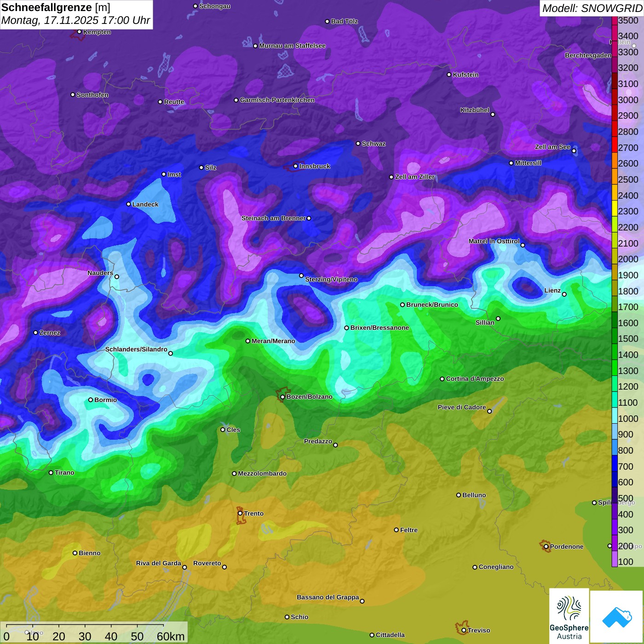The height and width of the screenshot is (644, 644).
Task: Click the Treviso city marker
Action: [464, 630]
